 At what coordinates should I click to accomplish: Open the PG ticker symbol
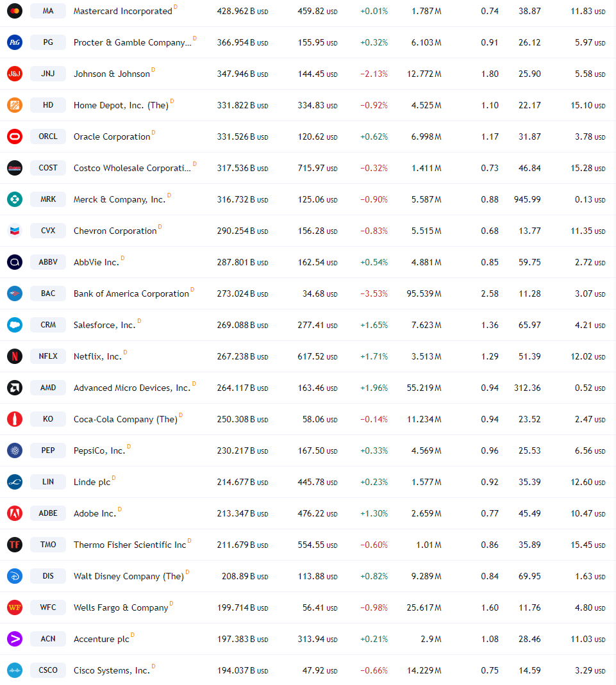click(48, 42)
